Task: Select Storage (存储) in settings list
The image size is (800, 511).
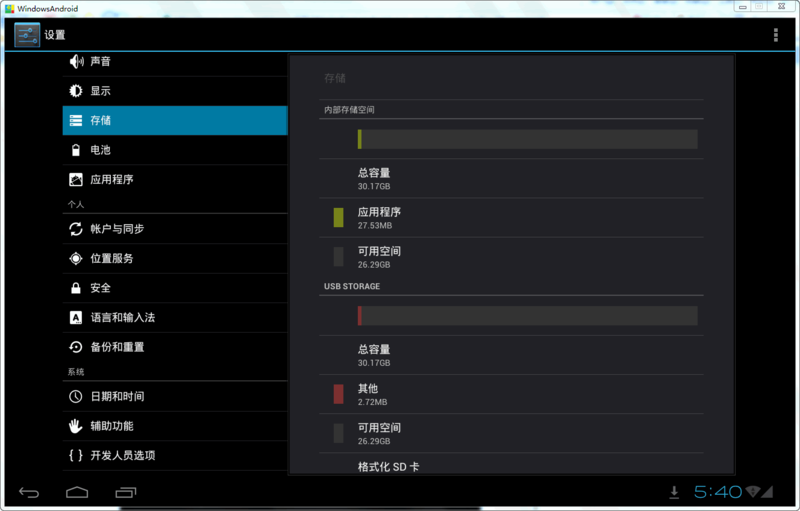Action: tap(174, 121)
